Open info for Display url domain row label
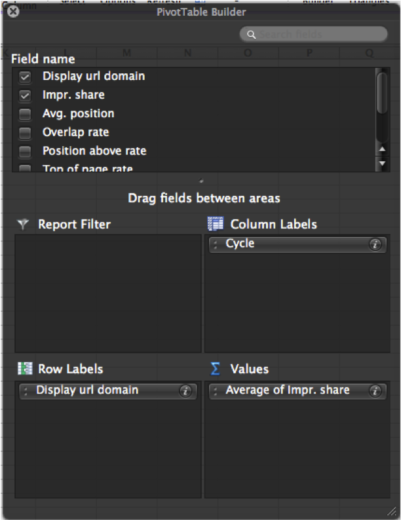Image resolution: width=401 pixels, height=520 pixels. (185, 391)
